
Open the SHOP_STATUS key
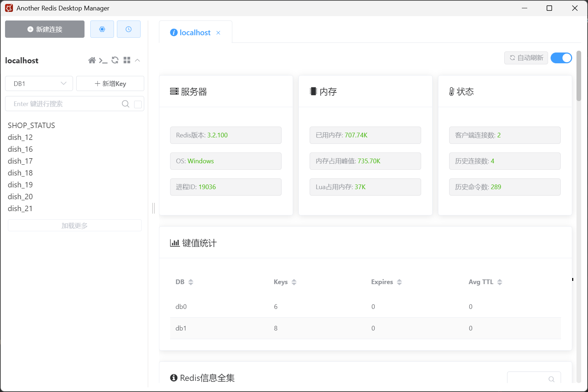31,126
